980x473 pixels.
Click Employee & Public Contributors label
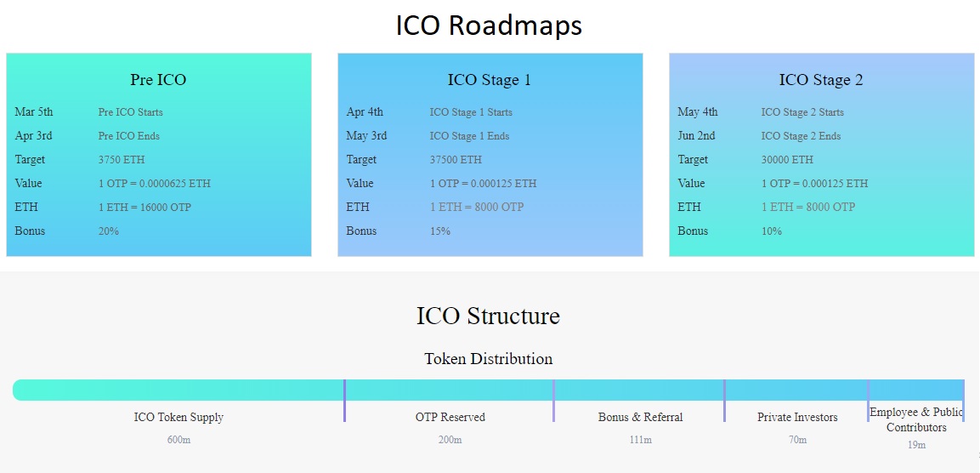click(916, 419)
